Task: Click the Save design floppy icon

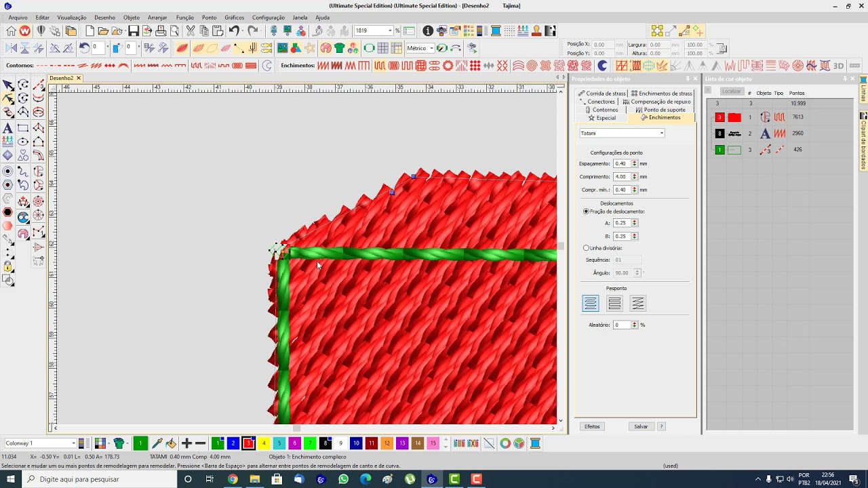Action: [x=134, y=30]
